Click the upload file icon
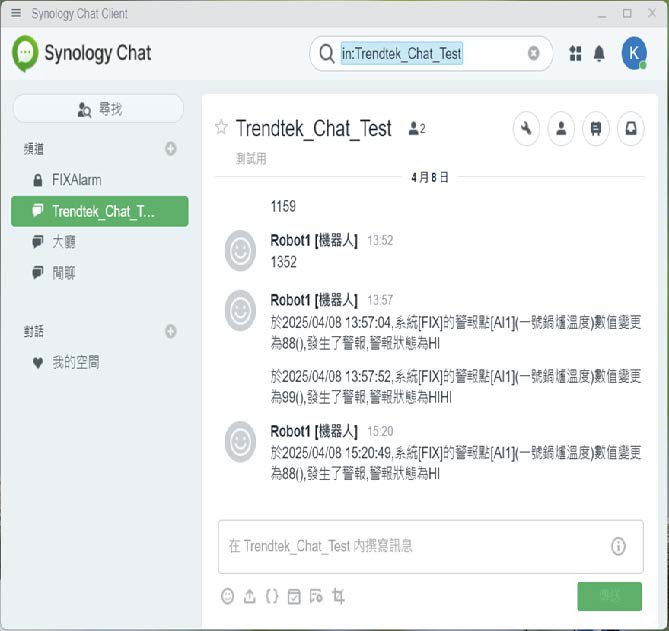The height and width of the screenshot is (631, 669). [x=250, y=596]
